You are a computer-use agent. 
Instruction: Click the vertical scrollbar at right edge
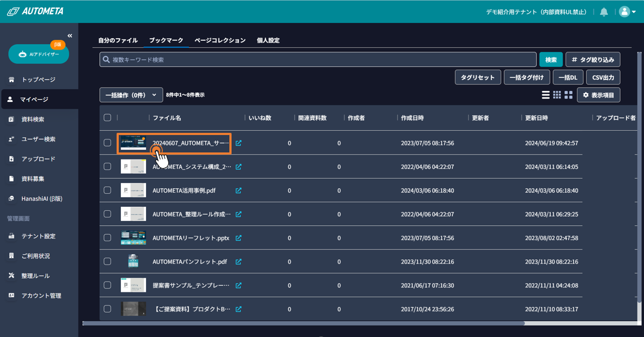click(639, 177)
